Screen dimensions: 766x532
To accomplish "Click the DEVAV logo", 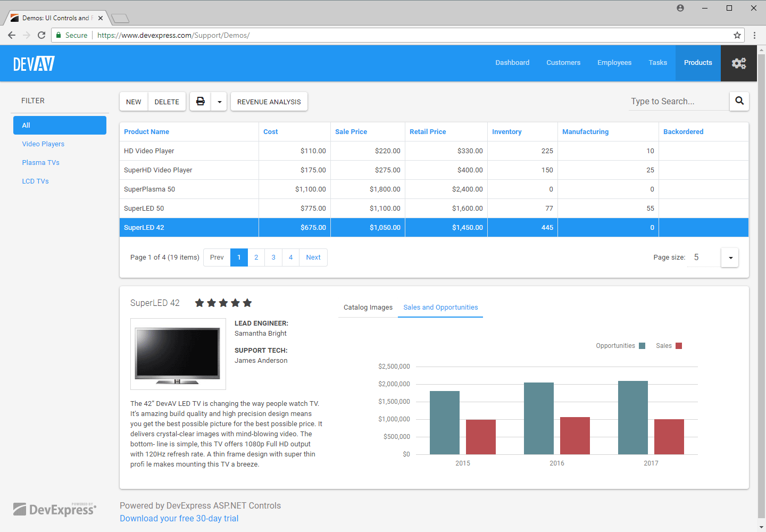I will point(34,63).
